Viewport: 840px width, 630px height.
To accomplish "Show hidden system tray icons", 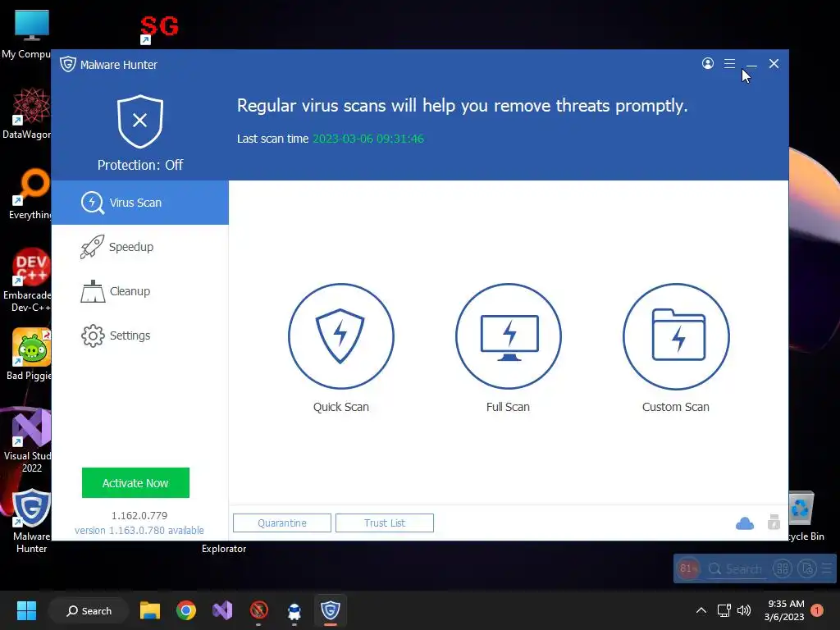I will 701,610.
